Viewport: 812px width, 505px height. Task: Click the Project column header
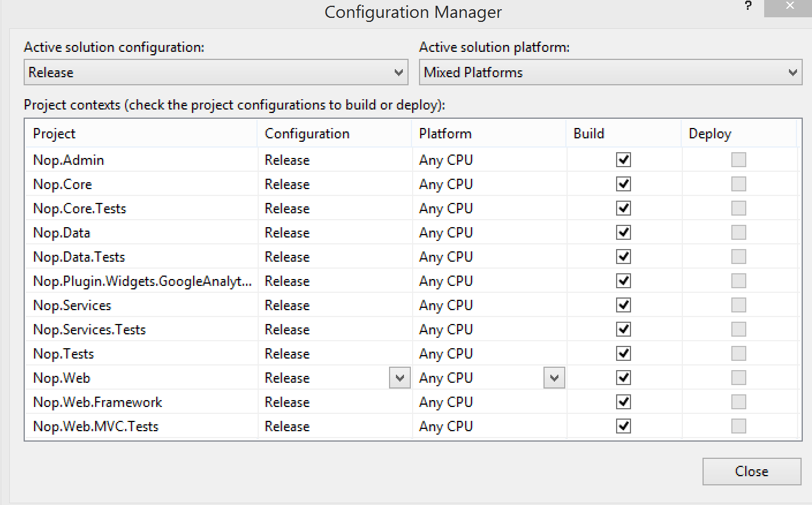pyautogui.click(x=54, y=134)
